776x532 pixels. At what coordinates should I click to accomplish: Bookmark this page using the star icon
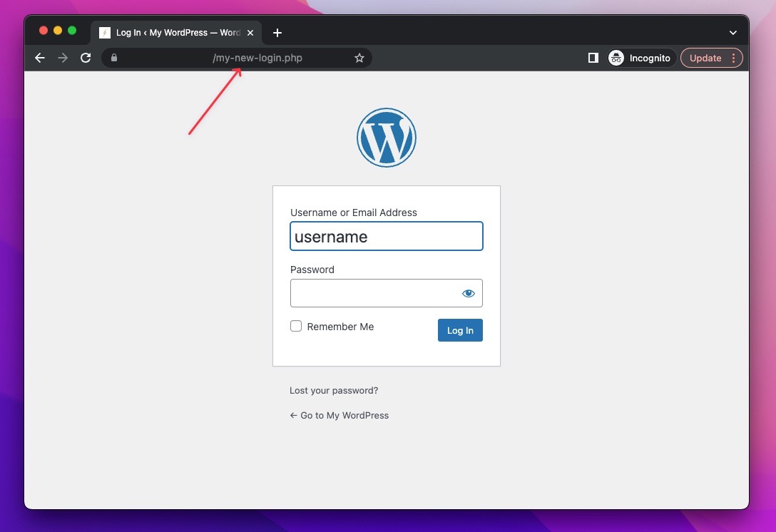tap(359, 58)
